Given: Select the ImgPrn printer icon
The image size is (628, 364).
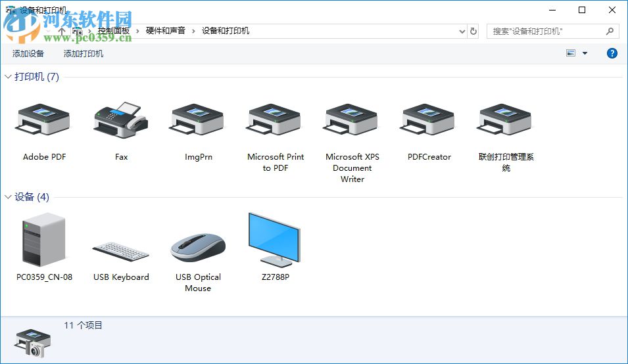Looking at the screenshot, I should coord(197,120).
